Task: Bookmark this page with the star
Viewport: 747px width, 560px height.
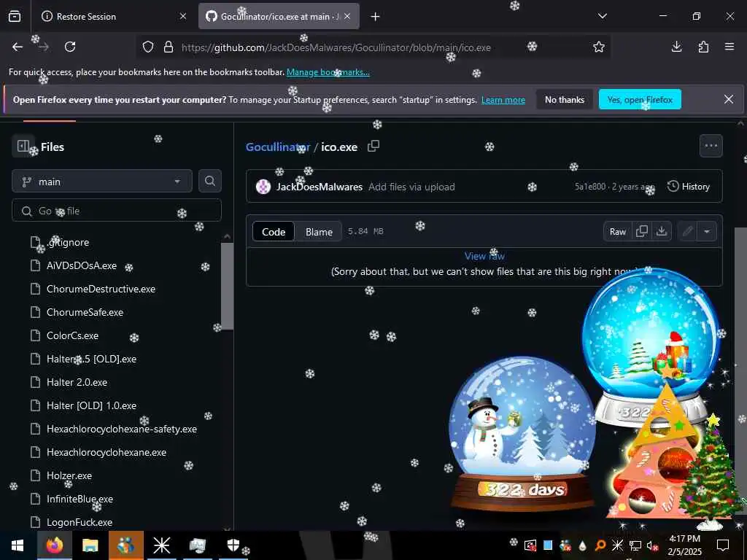Action: click(x=599, y=47)
